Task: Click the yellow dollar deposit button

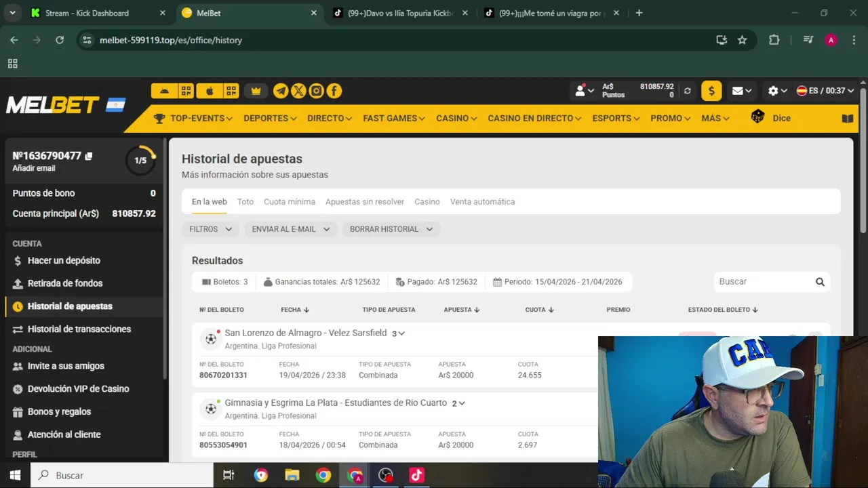Action: click(x=711, y=91)
